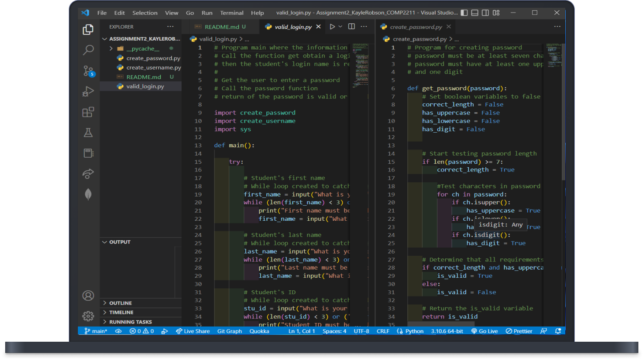Open dropdown arrow beside the run button
This screenshot has height=359, width=644.
(x=340, y=27)
